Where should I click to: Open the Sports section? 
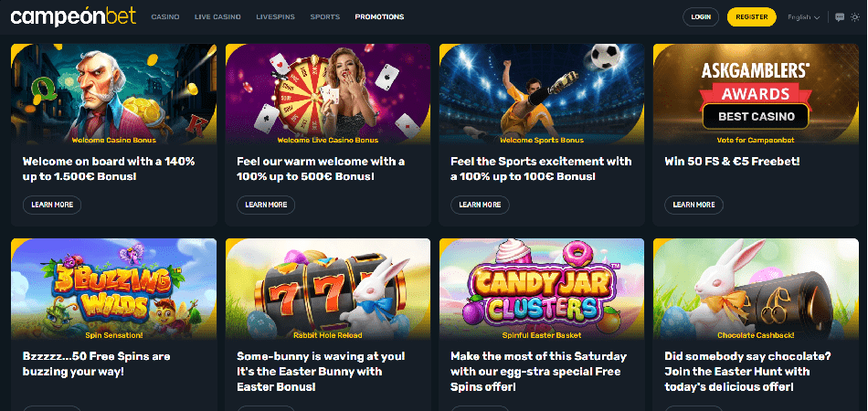pyautogui.click(x=325, y=16)
